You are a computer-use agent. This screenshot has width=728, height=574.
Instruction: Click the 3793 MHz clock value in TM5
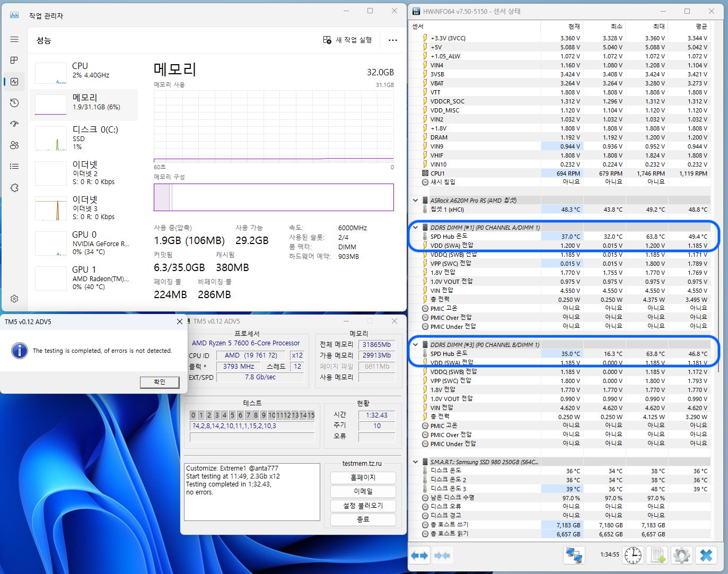[239, 367]
